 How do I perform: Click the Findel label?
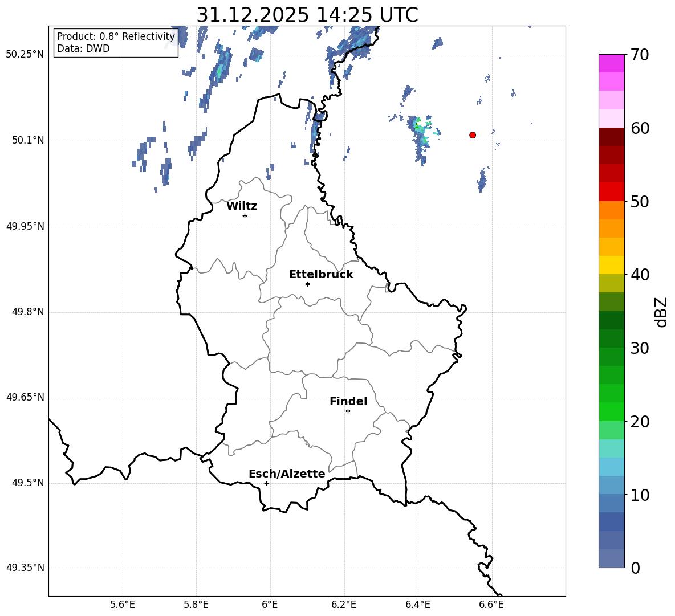[348, 401]
